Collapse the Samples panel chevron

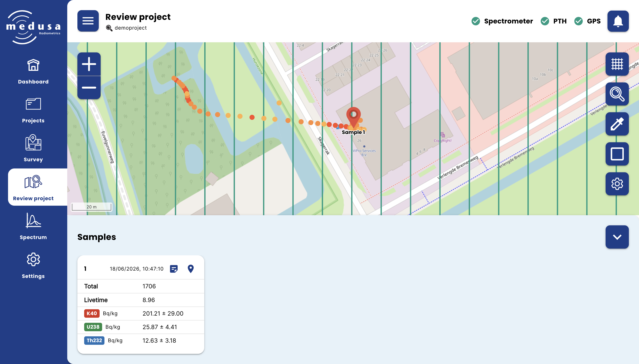click(x=617, y=237)
